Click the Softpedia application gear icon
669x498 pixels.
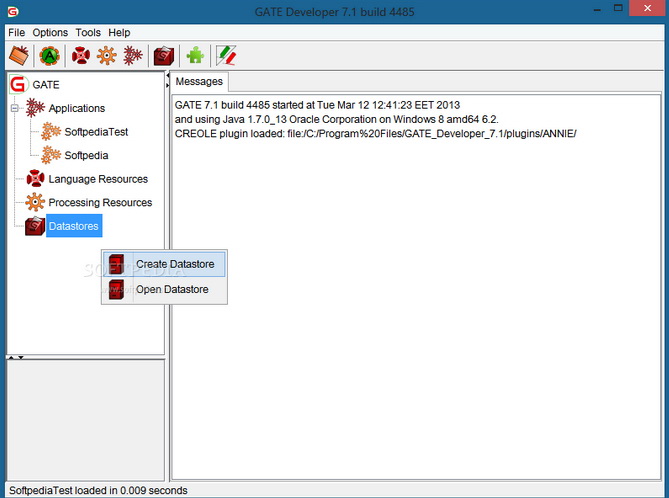(x=51, y=155)
